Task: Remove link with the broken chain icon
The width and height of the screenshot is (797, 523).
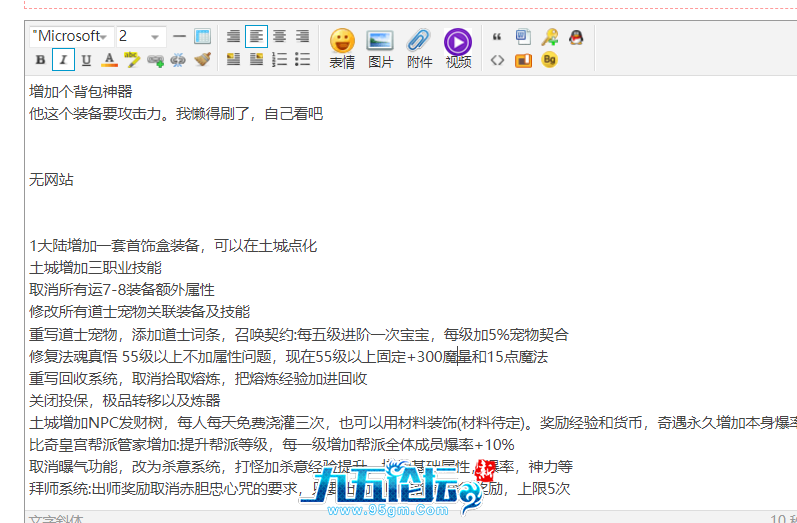Action: (178, 60)
